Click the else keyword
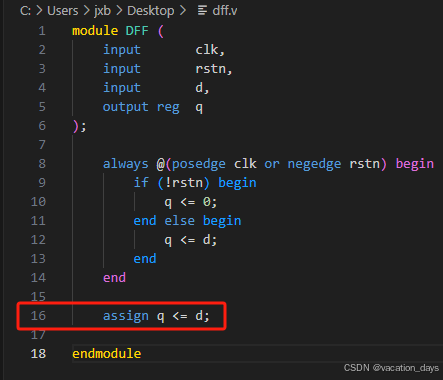Screen dimensions: 443x380 point(179,221)
